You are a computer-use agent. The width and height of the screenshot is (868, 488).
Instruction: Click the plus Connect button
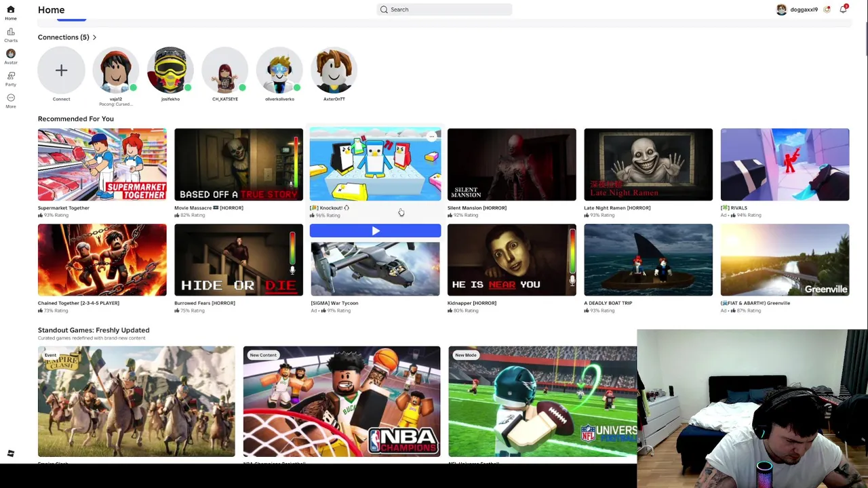pos(61,70)
